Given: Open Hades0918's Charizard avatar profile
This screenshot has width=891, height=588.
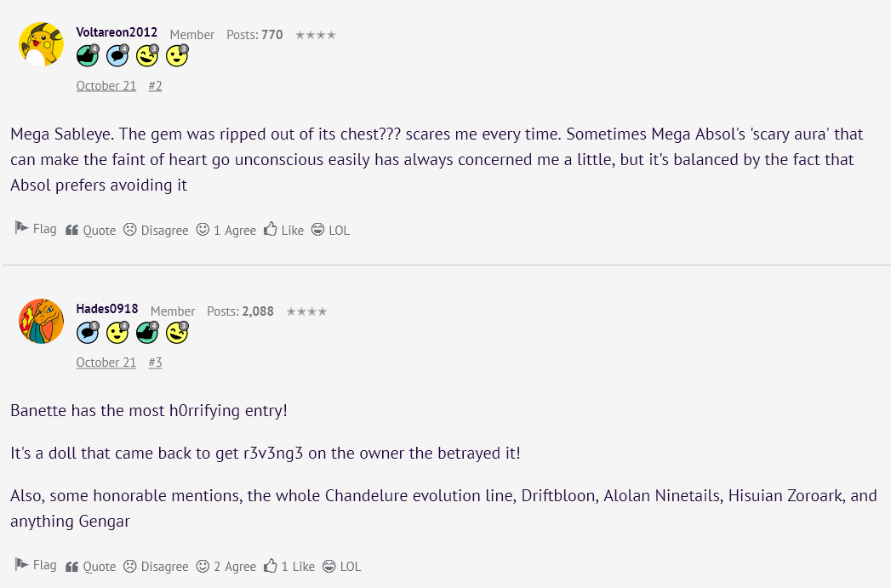Looking at the screenshot, I should 41,321.
